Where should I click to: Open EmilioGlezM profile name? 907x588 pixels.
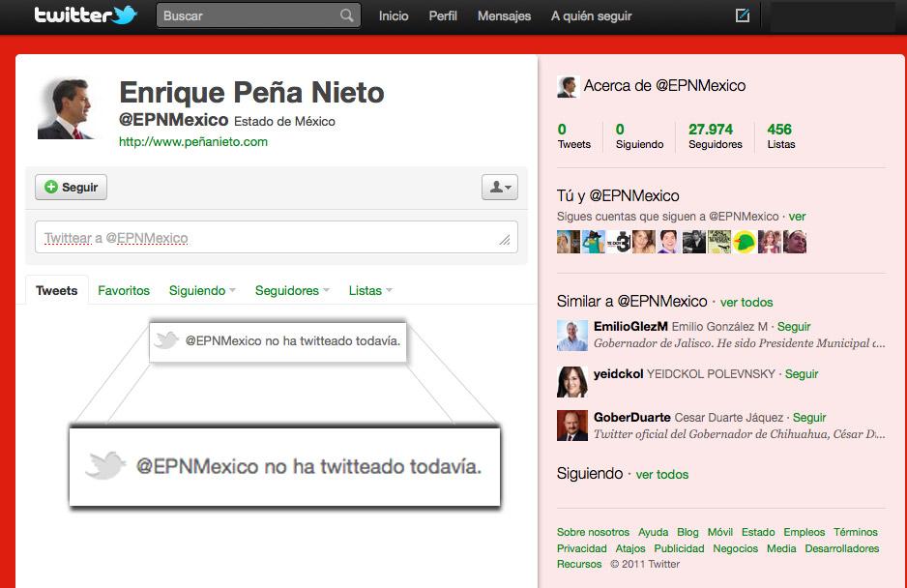tap(630, 327)
